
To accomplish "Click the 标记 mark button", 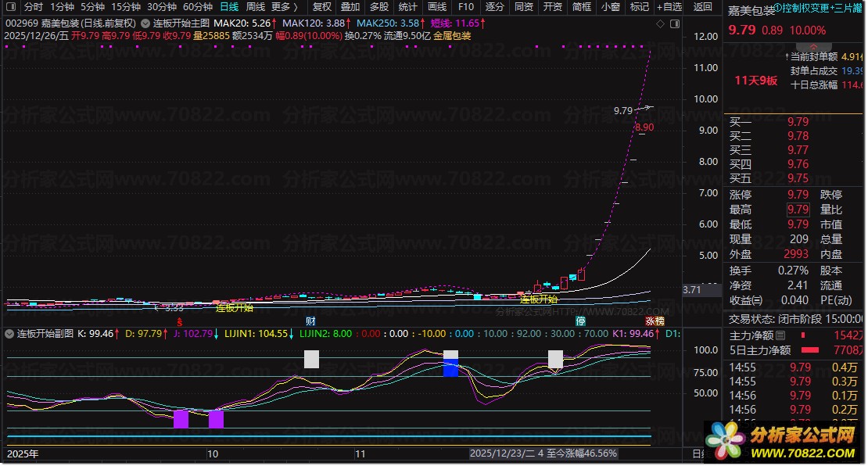I will pyautogui.click(x=640, y=6).
